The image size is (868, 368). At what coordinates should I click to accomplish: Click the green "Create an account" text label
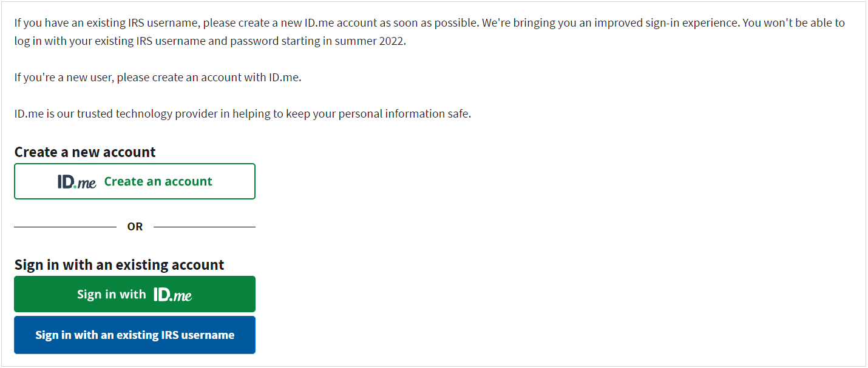pyautogui.click(x=158, y=181)
